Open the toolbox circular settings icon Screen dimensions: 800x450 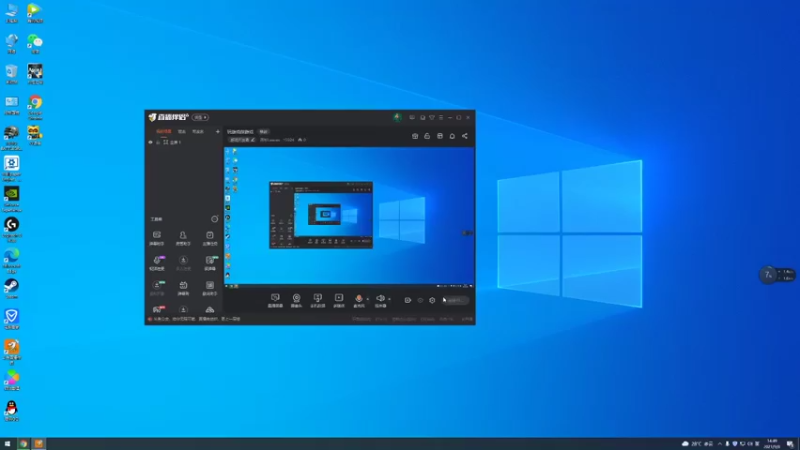214,219
